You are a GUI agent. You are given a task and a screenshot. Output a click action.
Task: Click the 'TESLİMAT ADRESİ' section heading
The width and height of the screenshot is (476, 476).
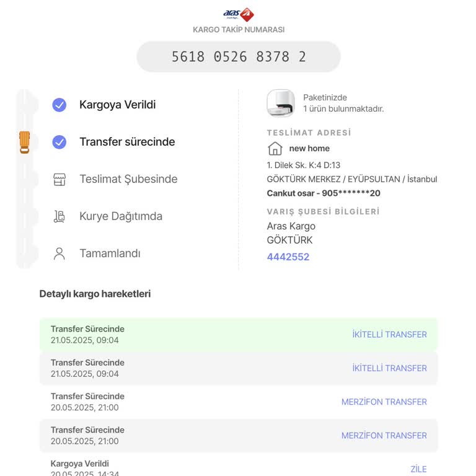tap(309, 133)
